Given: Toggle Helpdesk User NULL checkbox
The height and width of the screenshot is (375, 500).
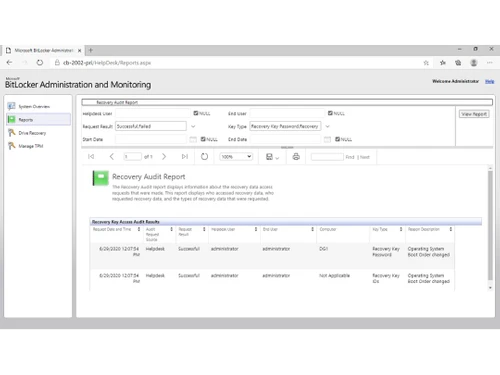Looking at the screenshot, I should coord(196,113).
